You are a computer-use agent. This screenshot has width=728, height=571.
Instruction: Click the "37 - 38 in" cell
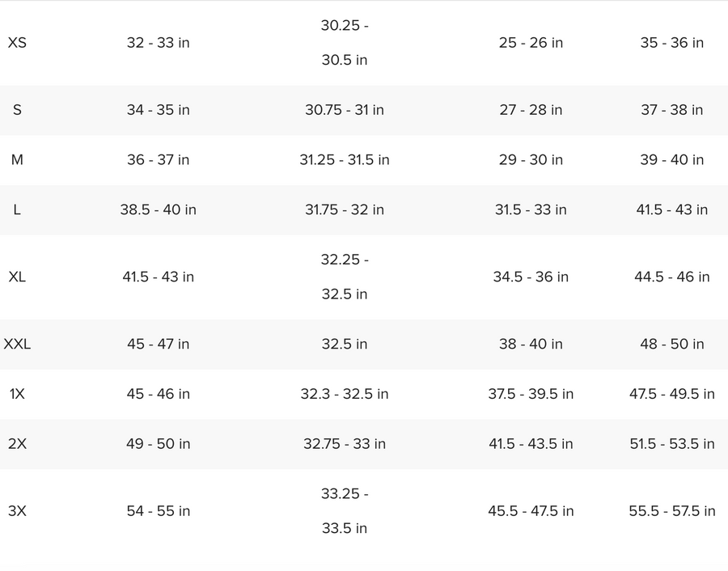[671, 110]
